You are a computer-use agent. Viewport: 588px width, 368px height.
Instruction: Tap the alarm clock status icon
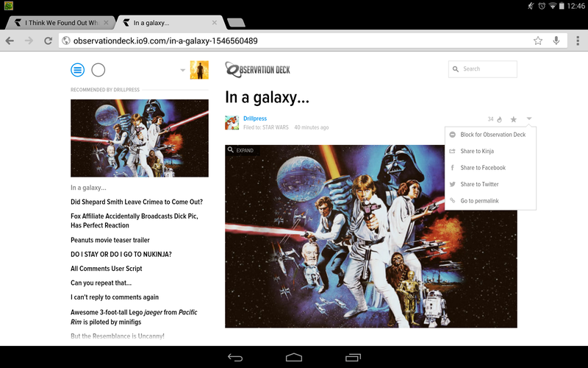pos(542,6)
